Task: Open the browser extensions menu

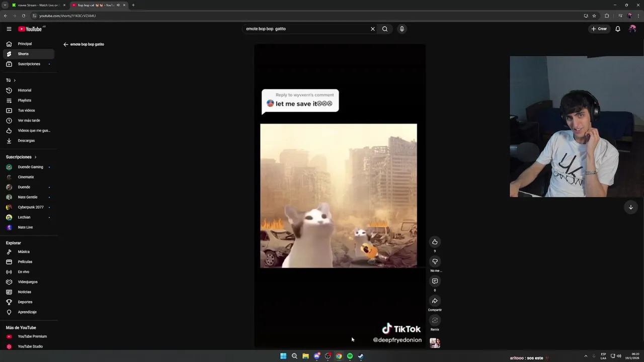Action: 607,16
